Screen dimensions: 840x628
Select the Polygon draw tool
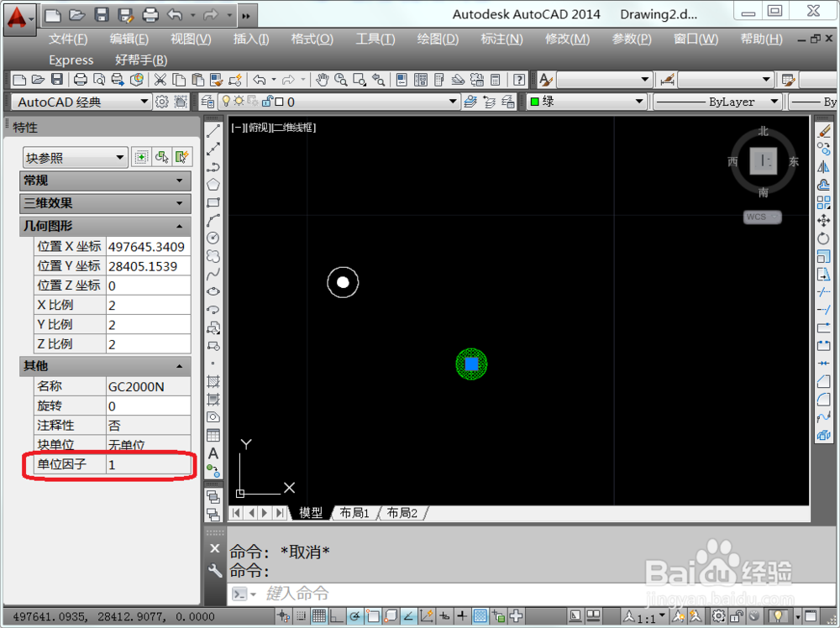[x=213, y=184]
